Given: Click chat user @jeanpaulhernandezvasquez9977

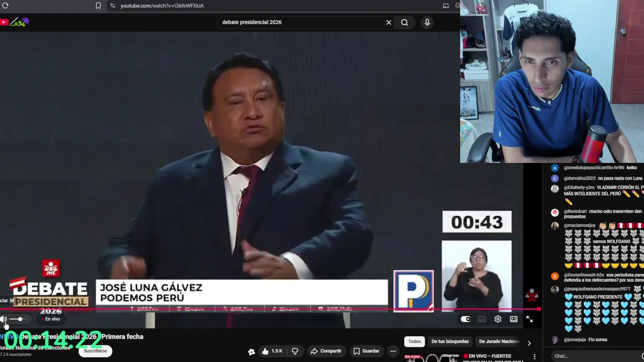Looking at the screenshot, I should (x=597, y=289).
